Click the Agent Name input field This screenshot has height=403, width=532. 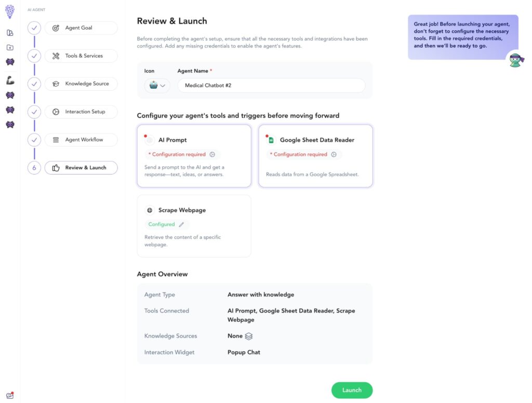point(271,85)
